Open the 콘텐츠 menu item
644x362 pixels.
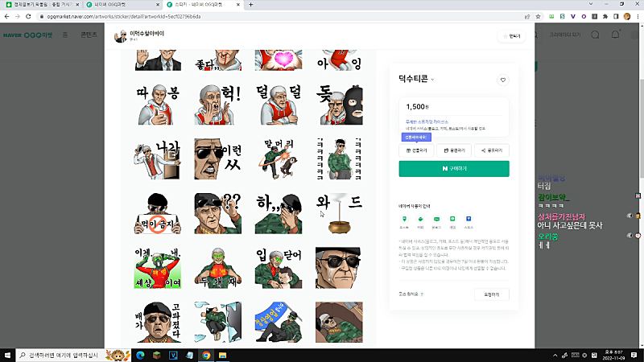(x=89, y=35)
